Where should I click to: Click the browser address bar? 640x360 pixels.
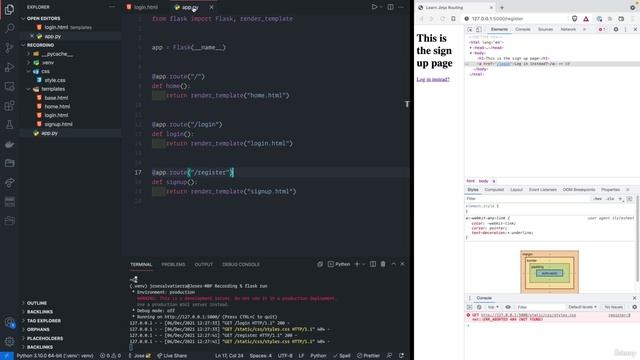[x=515, y=19]
